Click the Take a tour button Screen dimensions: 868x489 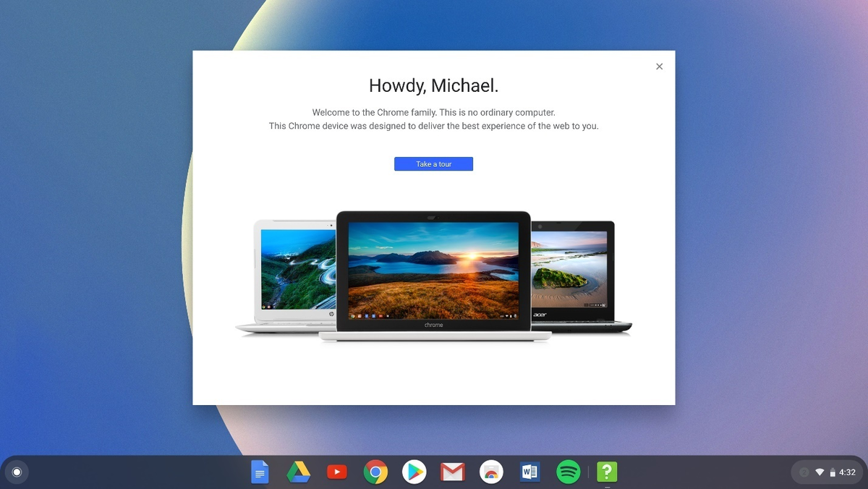433,164
